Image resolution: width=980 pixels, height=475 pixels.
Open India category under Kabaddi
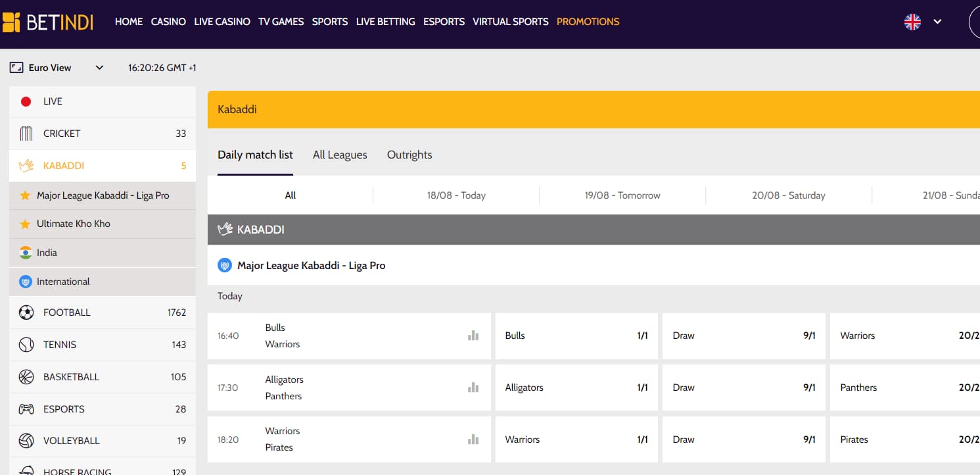103,253
